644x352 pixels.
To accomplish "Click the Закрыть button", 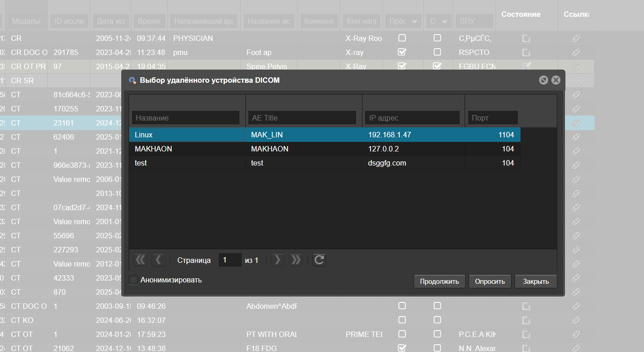I will (536, 282).
